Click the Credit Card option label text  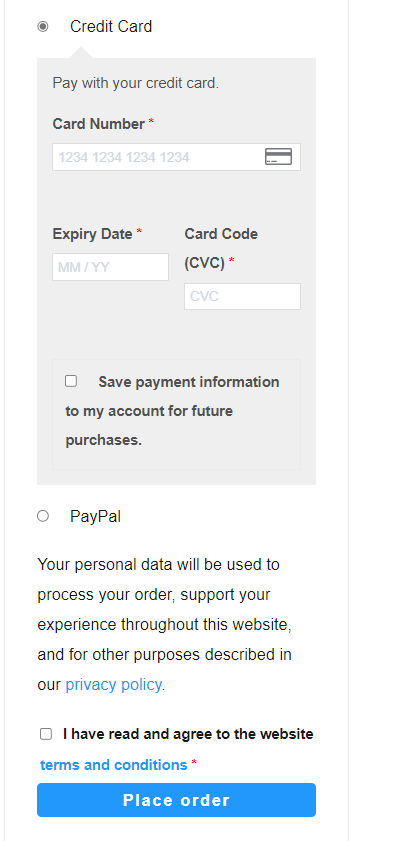point(111,26)
